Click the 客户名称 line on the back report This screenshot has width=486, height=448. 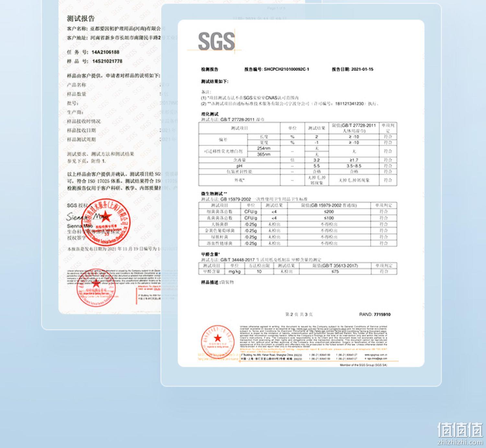(116, 29)
